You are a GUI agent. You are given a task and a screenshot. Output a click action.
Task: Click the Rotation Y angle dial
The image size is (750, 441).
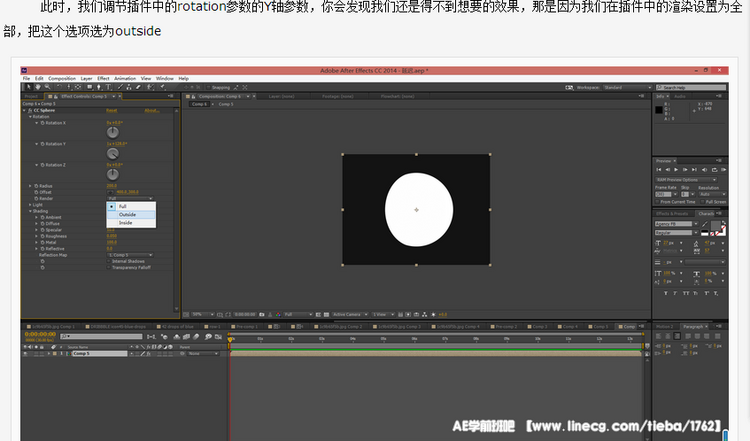point(112,154)
